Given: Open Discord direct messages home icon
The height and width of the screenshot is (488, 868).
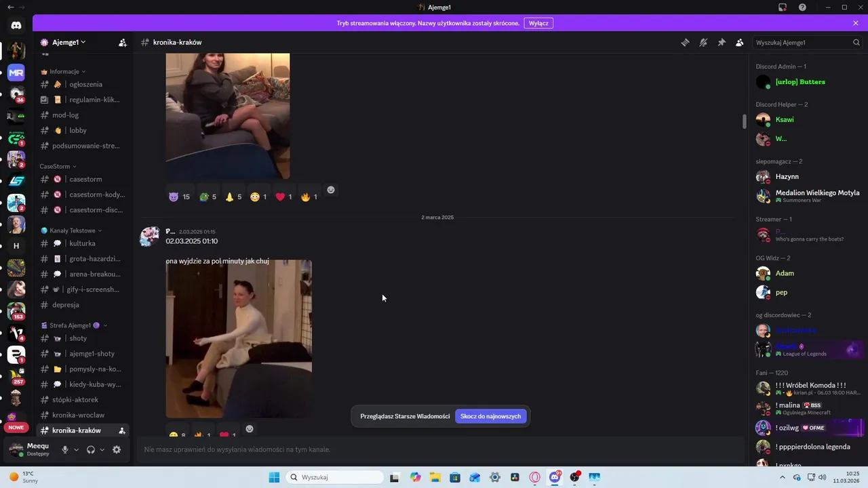Looking at the screenshot, I should click(x=16, y=25).
